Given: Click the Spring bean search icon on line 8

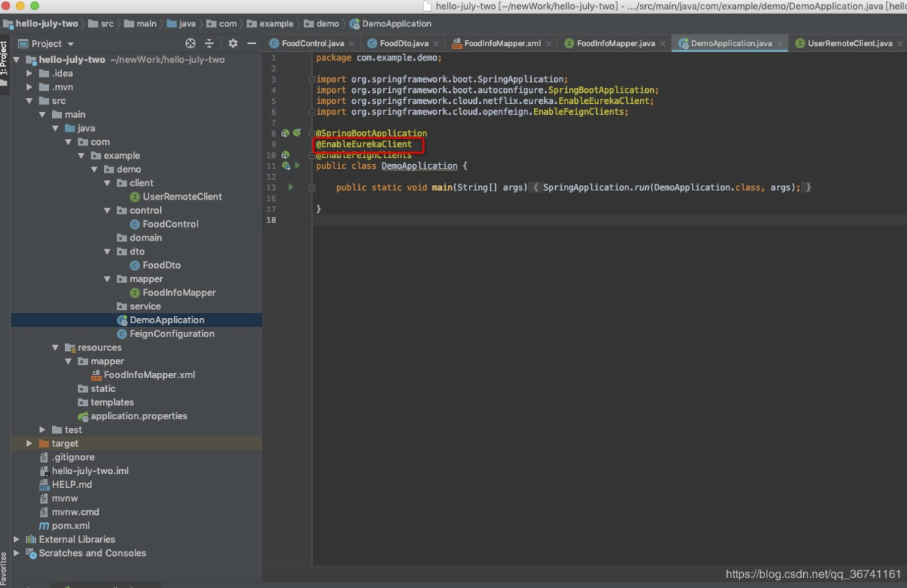Looking at the screenshot, I should pos(285,133).
